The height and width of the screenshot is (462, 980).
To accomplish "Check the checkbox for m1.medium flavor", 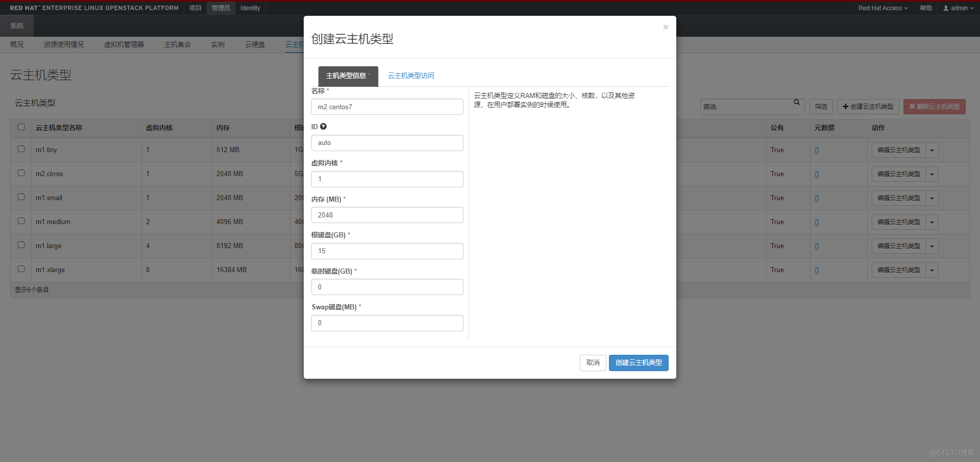I will [x=20, y=221].
